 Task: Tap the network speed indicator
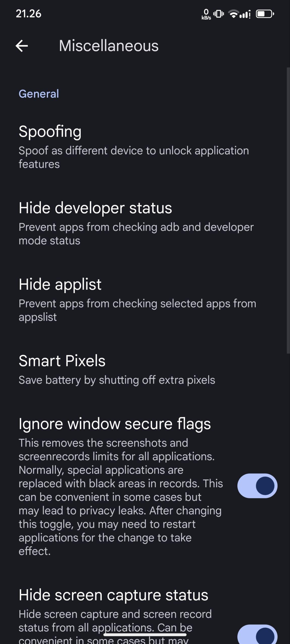coord(206,14)
